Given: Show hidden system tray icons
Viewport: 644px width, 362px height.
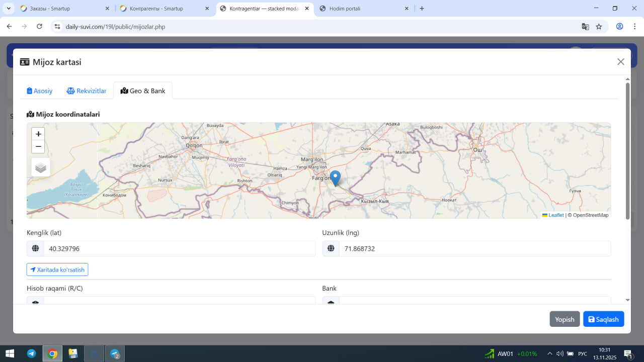Looking at the screenshot, I should pos(549,353).
